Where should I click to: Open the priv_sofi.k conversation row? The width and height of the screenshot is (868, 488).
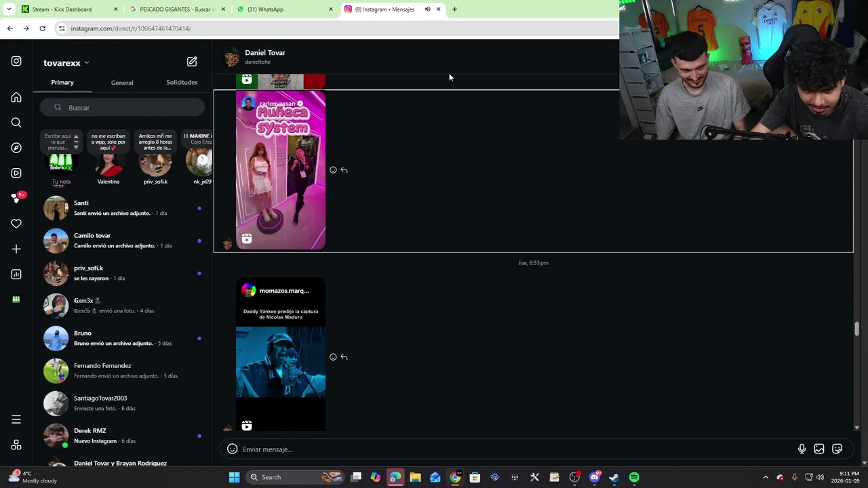pos(123,273)
